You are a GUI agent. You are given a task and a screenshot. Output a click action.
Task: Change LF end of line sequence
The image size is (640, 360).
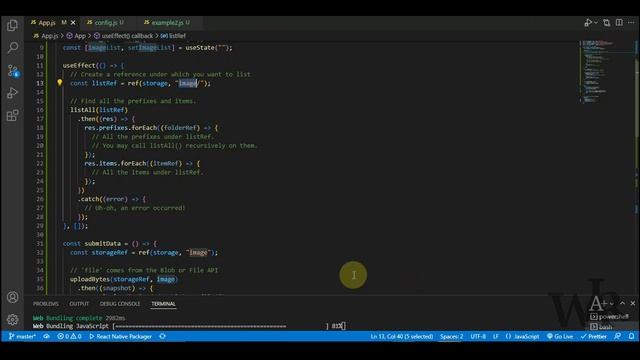[496, 336]
